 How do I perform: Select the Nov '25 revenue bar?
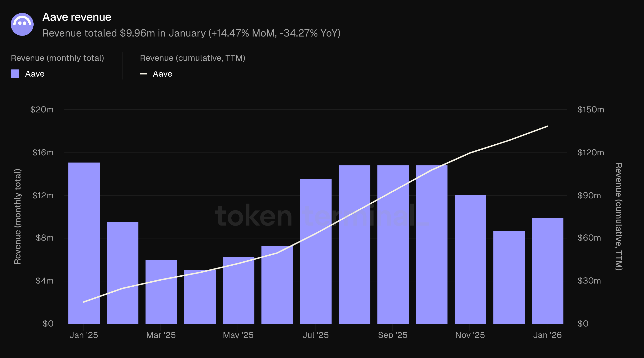point(470,259)
